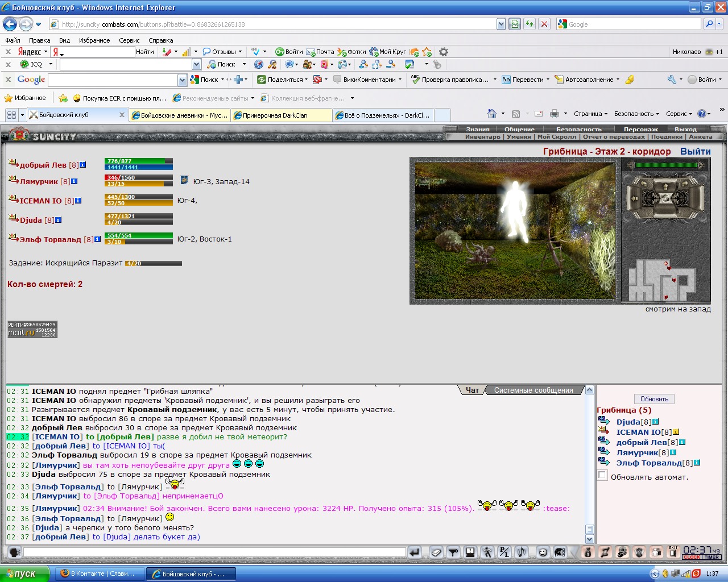Click the Обновить button in player list
Viewport: 728px width, 582px height.
(x=654, y=399)
